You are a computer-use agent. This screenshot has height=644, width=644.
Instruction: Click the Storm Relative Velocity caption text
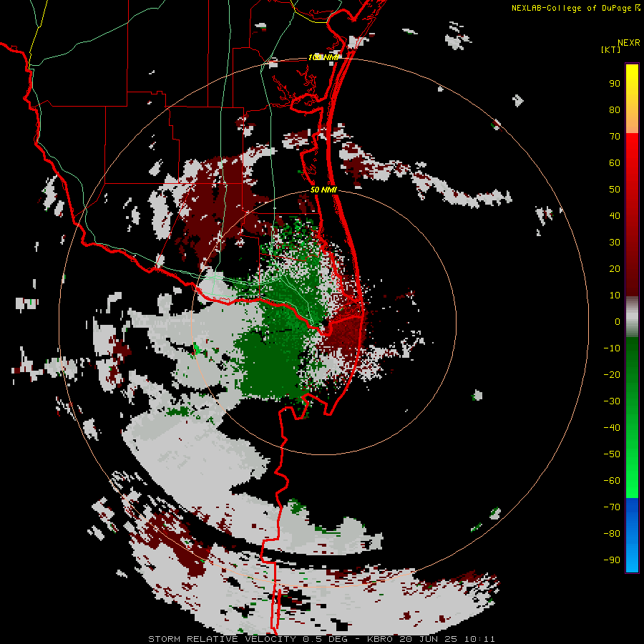[x=321, y=639]
